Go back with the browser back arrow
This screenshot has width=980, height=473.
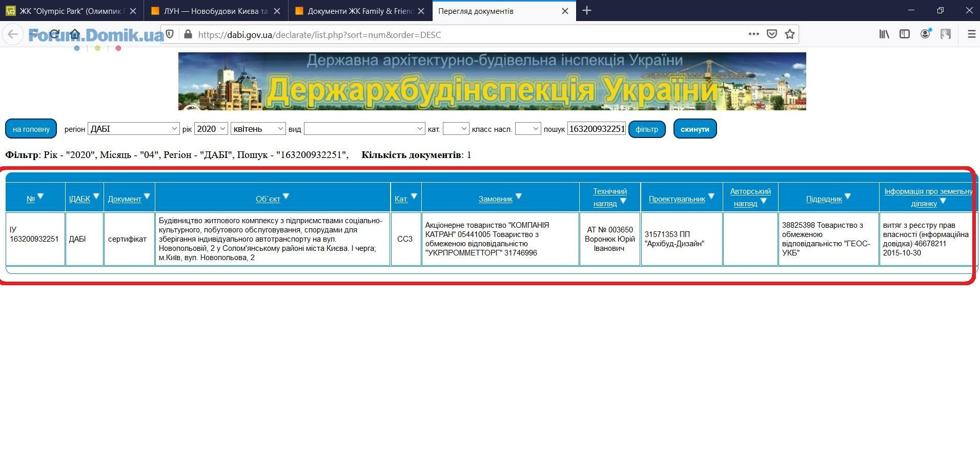(13, 34)
